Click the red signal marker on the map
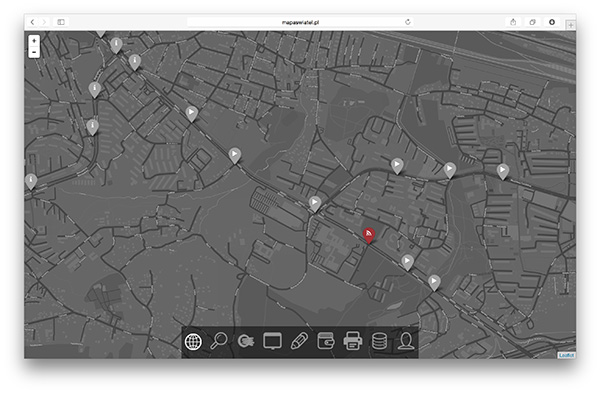This screenshot has height=393, width=600. (x=369, y=235)
